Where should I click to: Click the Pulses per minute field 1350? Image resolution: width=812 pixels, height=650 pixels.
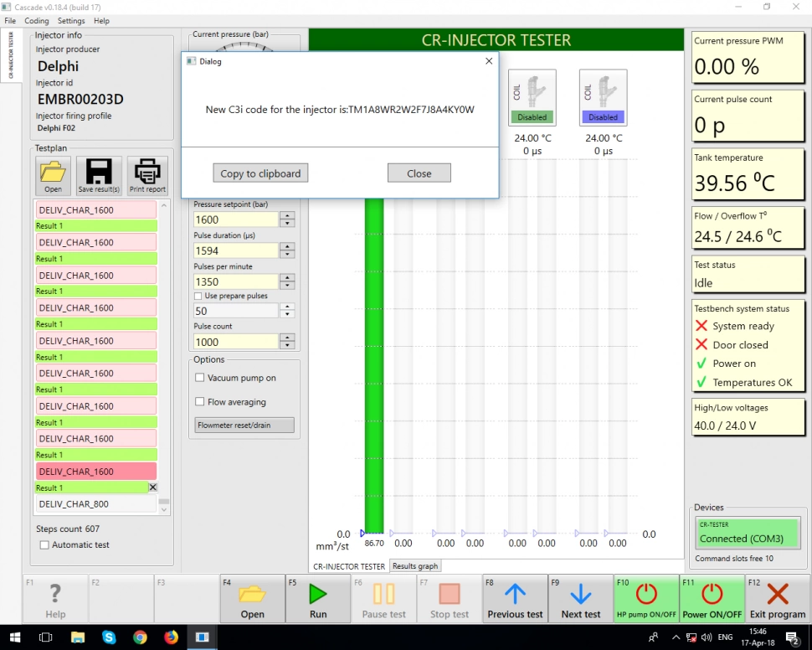[x=235, y=281]
